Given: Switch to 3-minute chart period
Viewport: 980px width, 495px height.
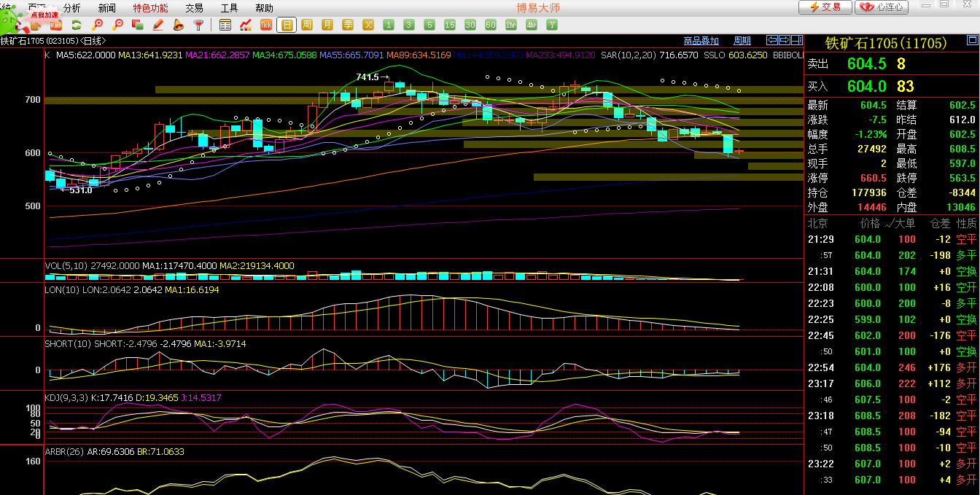Looking at the screenshot, I should tap(409, 25).
